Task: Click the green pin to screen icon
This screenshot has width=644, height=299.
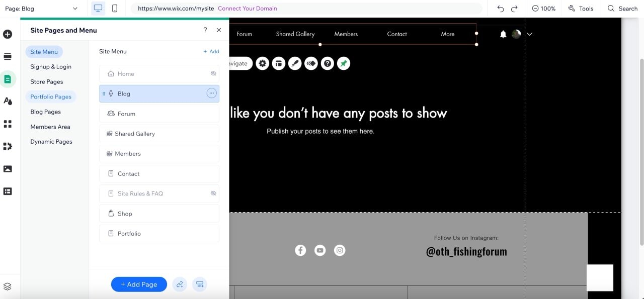Action: point(344,63)
